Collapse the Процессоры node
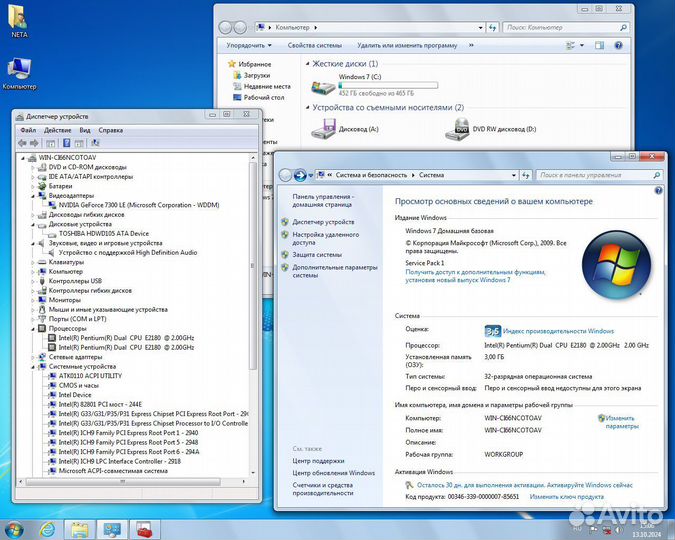675x540 pixels. coord(33,329)
